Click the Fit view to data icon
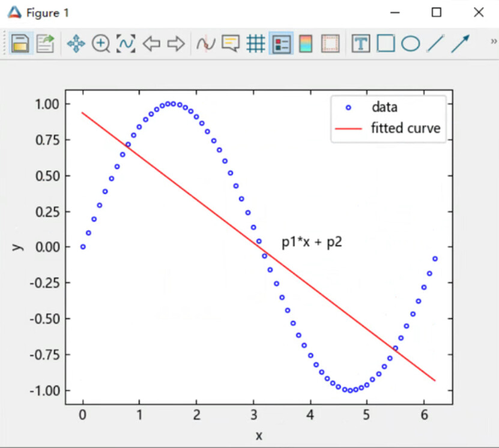The height and width of the screenshot is (448, 499). tap(126, 43)
